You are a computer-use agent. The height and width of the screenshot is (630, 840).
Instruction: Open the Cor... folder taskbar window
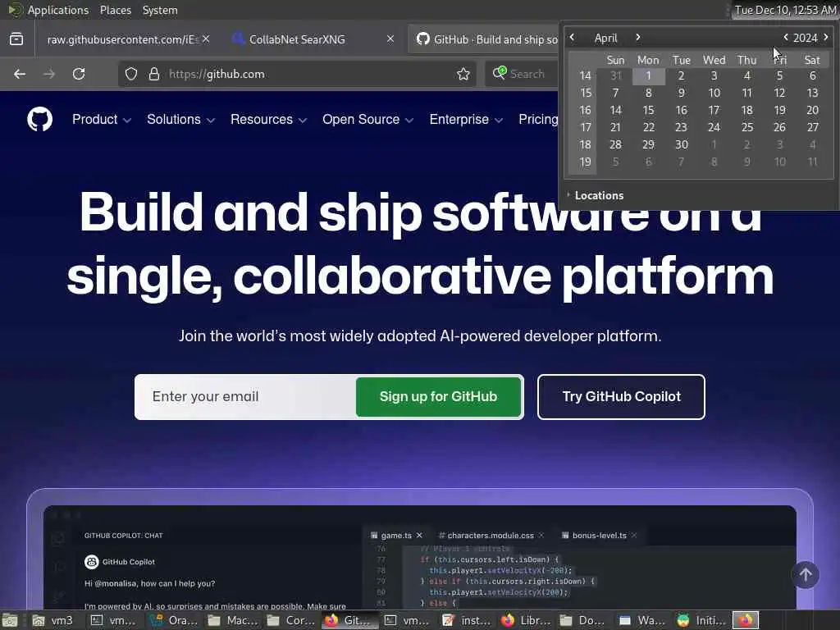(291, 620)
